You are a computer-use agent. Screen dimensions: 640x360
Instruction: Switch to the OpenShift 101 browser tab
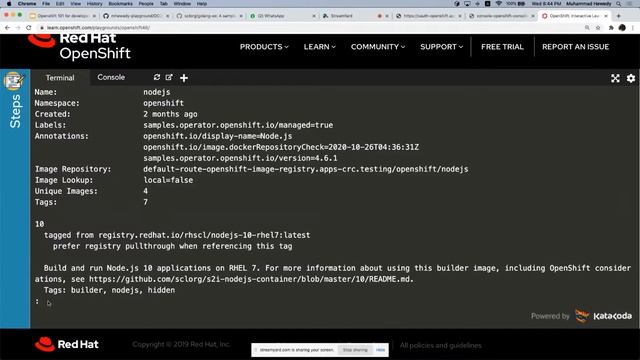tap(62, 16)
